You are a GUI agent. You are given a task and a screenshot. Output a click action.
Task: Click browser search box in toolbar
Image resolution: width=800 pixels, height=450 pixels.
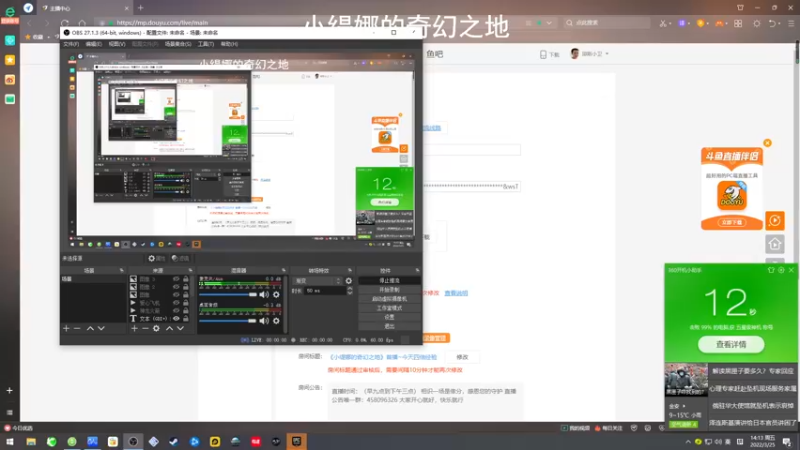tap(607, 23)
